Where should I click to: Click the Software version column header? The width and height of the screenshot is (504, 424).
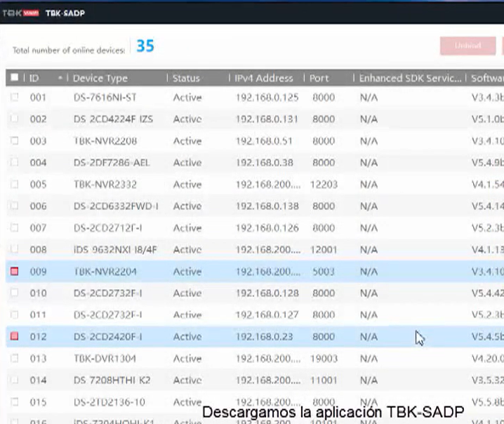pos(487,78)
